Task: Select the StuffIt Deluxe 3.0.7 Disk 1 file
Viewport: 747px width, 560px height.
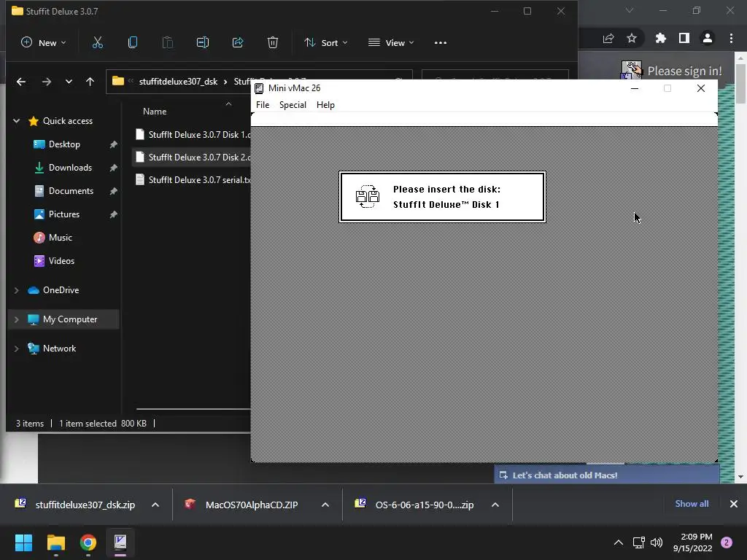Action: [x=192, y=135]
